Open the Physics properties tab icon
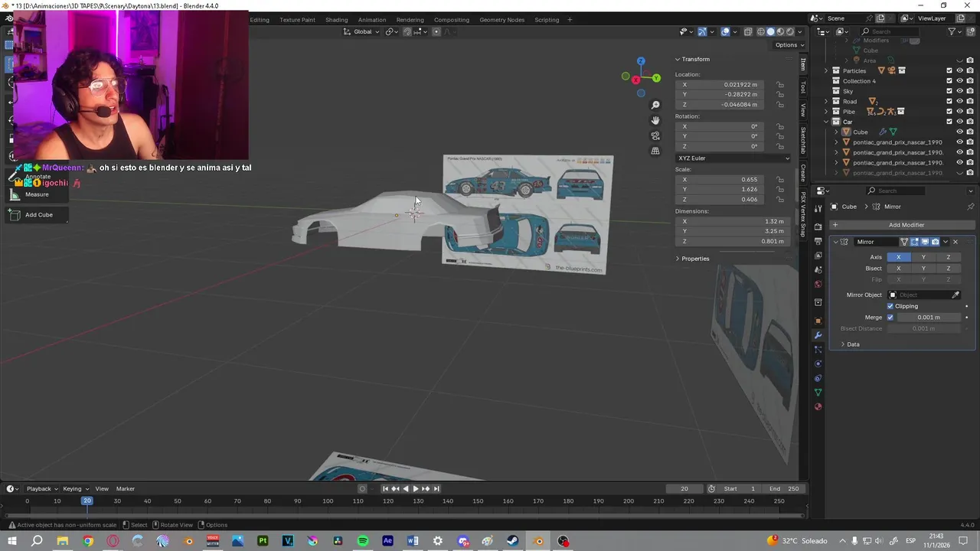Image resolution: width=980 pixels, height=551 pixels. tap(818, 364)
